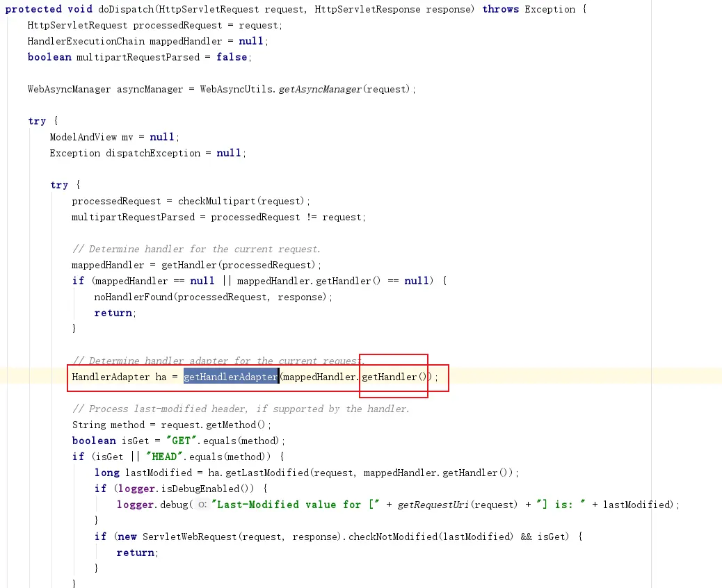Screen dimensions: 722x588
Task: Click the italic getAsyncManager method call
Action: 320,89
